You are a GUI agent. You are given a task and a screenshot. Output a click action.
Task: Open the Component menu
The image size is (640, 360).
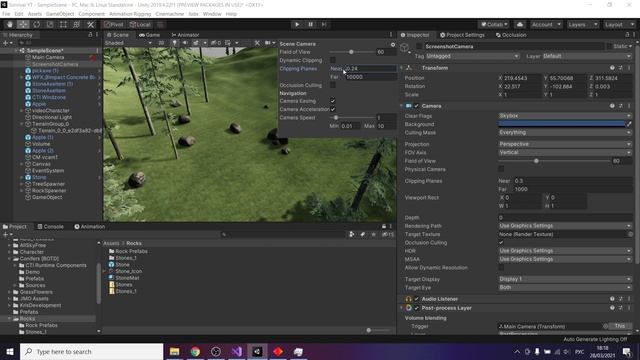pos(91,14)
